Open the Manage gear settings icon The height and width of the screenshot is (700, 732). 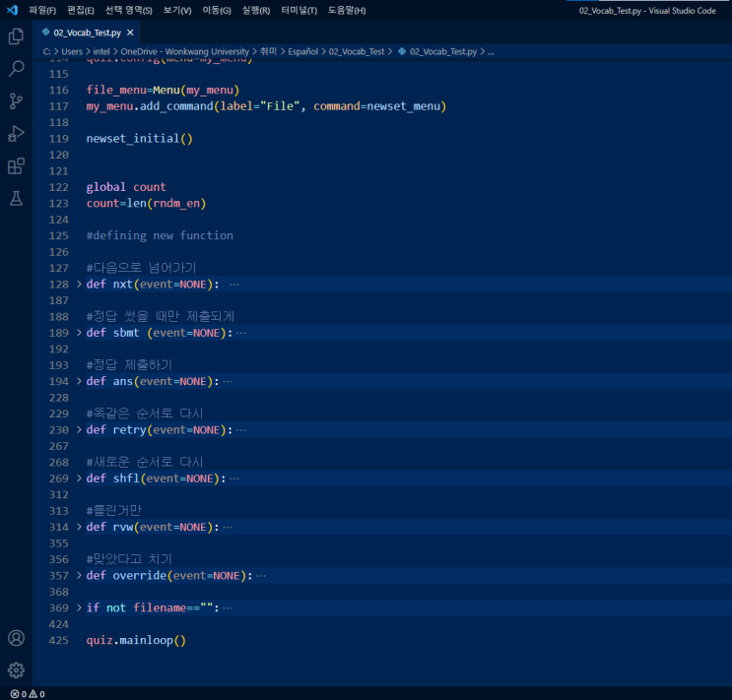(x=16, y=670)
